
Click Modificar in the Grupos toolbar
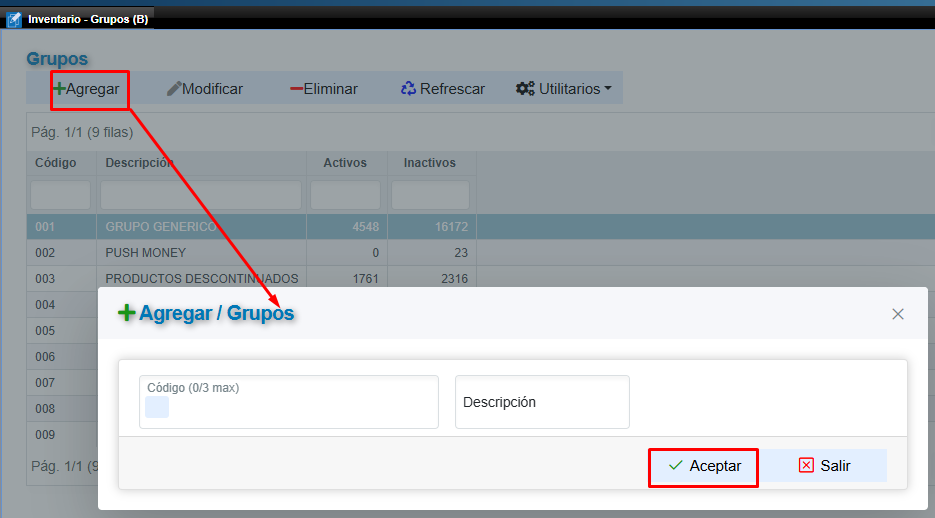(205, 89)
